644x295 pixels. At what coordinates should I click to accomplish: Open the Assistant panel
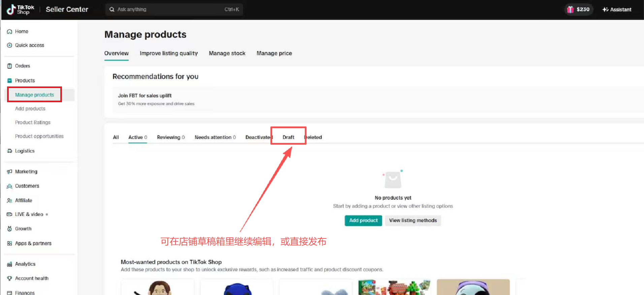click(617, 9)
